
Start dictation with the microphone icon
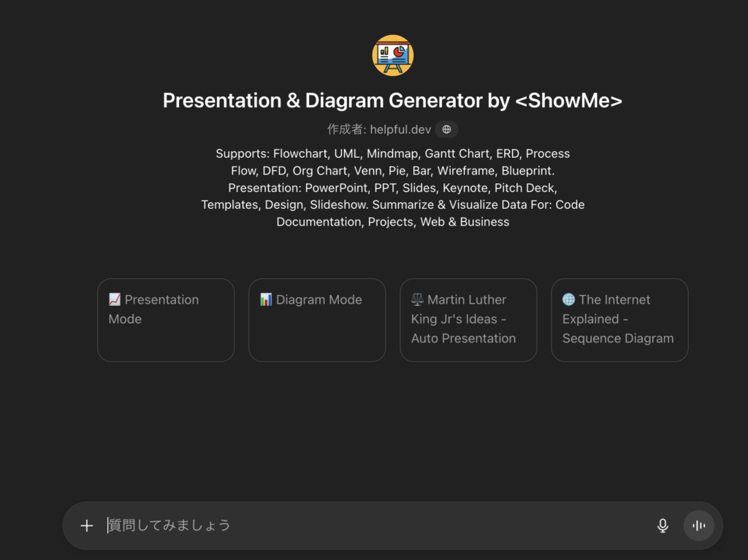[x=663, y=526]
